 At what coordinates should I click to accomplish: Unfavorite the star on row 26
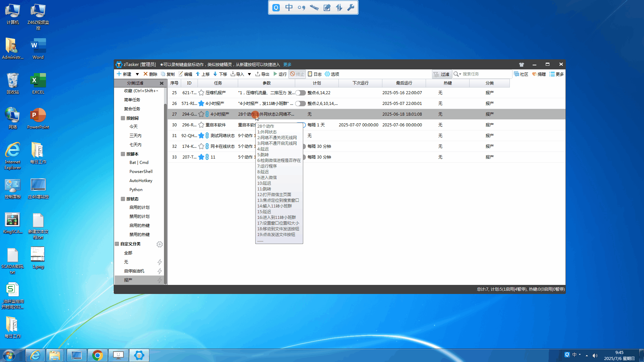(x=201, y=103)
